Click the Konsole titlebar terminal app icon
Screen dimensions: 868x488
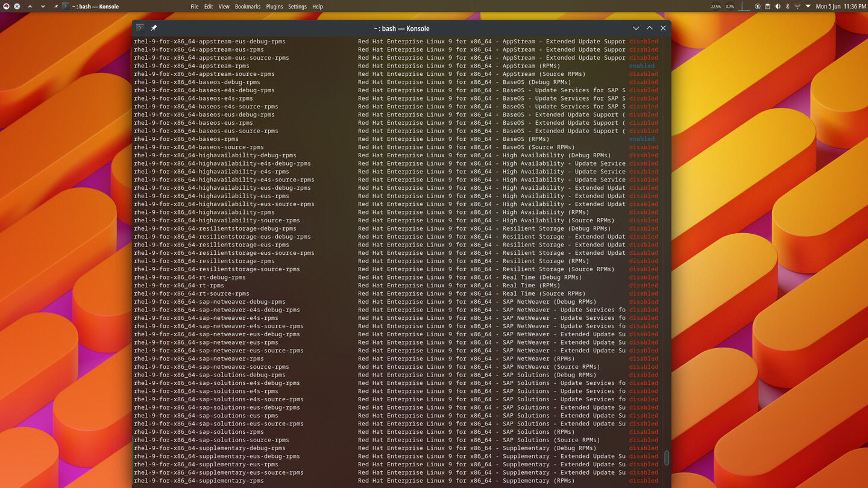click(x=140, y=28)
